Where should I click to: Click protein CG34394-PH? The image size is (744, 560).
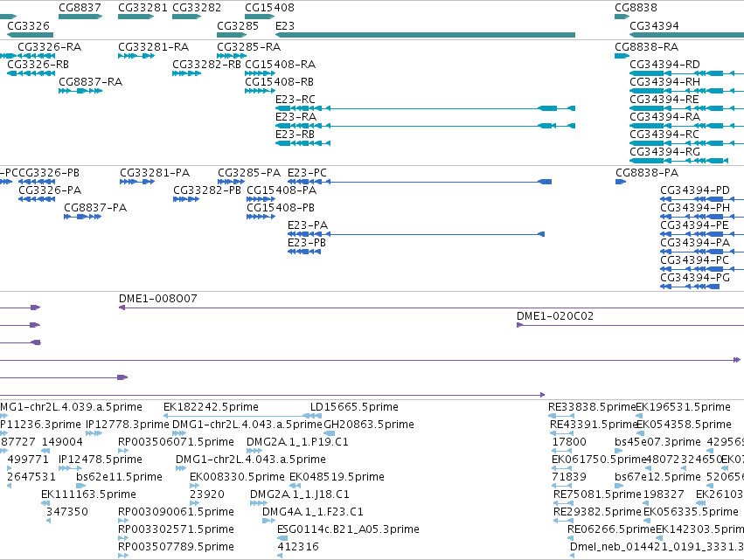coord(695,208)
